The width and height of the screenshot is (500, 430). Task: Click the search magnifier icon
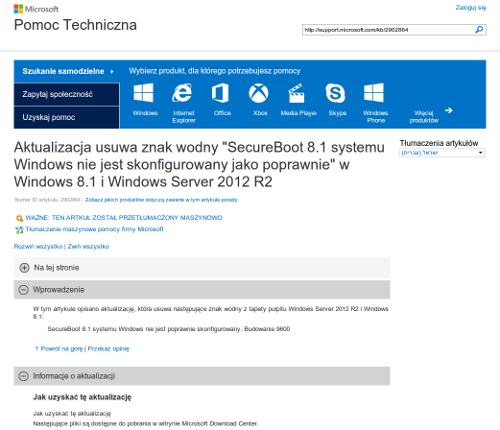point(479,30)
